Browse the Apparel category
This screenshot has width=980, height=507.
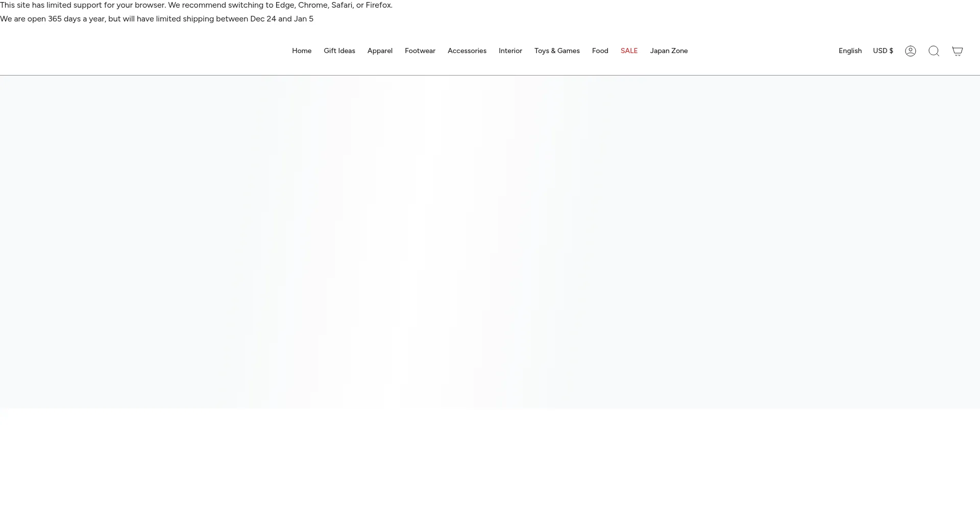click(380, 51)
